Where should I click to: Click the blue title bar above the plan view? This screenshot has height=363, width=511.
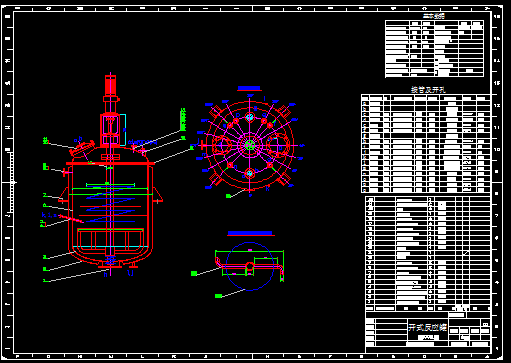tap(249, 88)
